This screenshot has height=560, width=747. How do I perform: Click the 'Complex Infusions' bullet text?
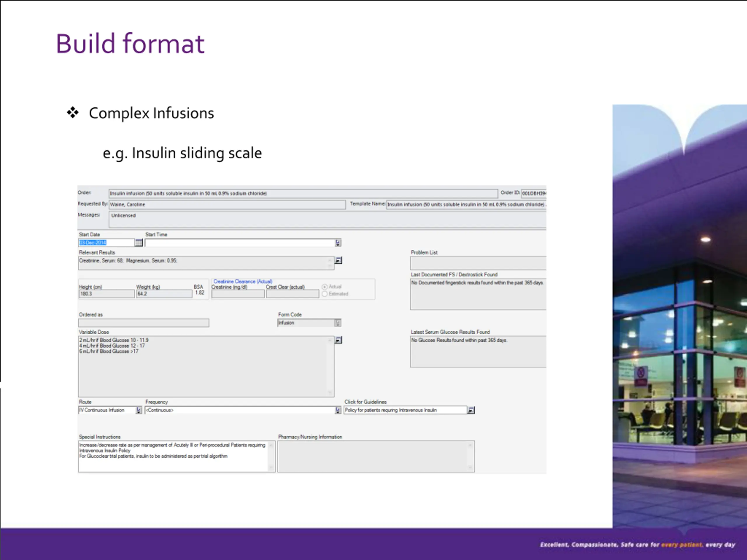click(151, 113)
